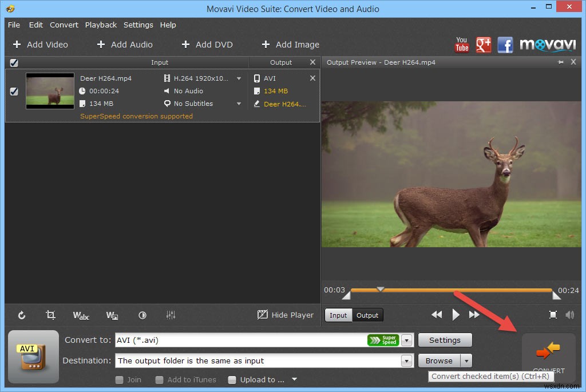Open the Upload to dropdown
586x392 pixels.
click(294, 379)
